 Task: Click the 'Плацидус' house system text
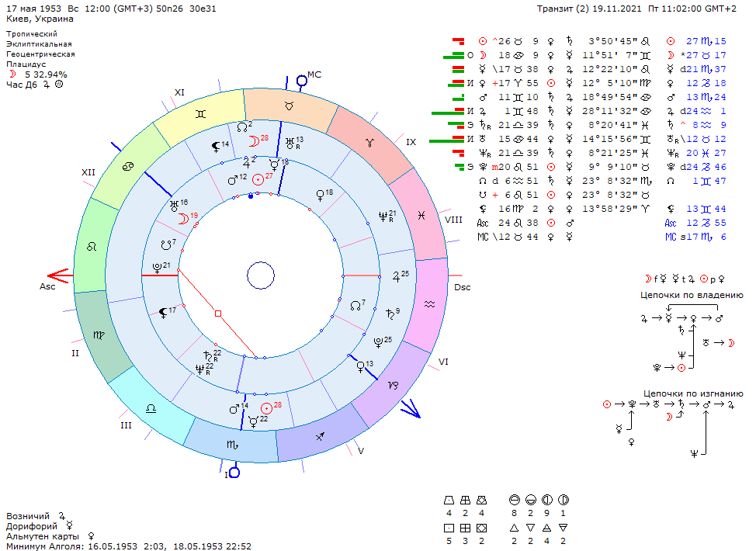(x=26, y=64)
